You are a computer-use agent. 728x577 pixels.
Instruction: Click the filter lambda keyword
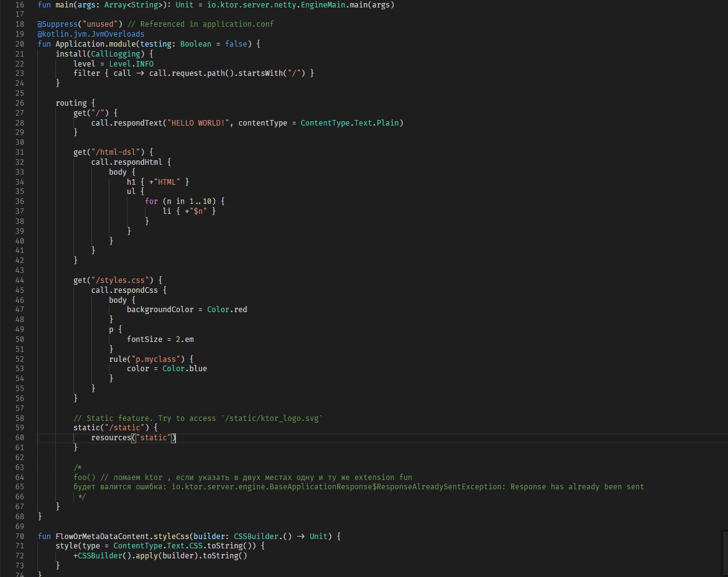[87, 73]
